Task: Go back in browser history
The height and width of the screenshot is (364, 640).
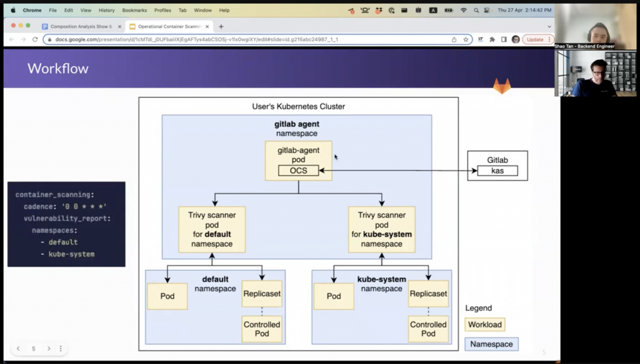Action: tap(11, 39)
